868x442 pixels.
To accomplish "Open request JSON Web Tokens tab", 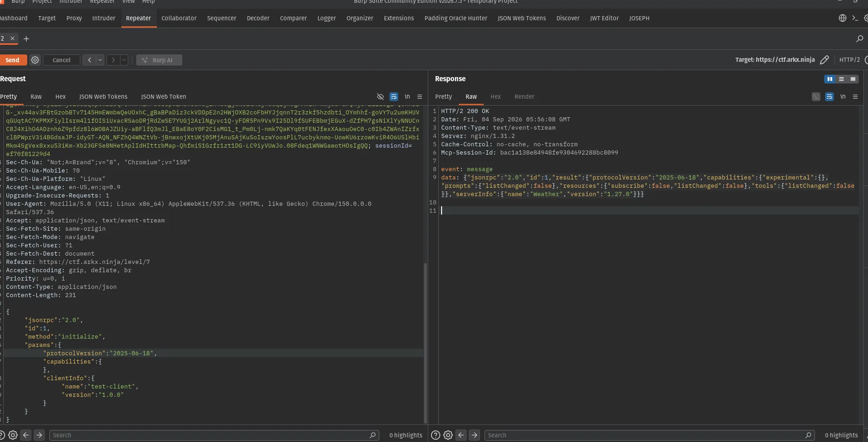I will point(103,96).
